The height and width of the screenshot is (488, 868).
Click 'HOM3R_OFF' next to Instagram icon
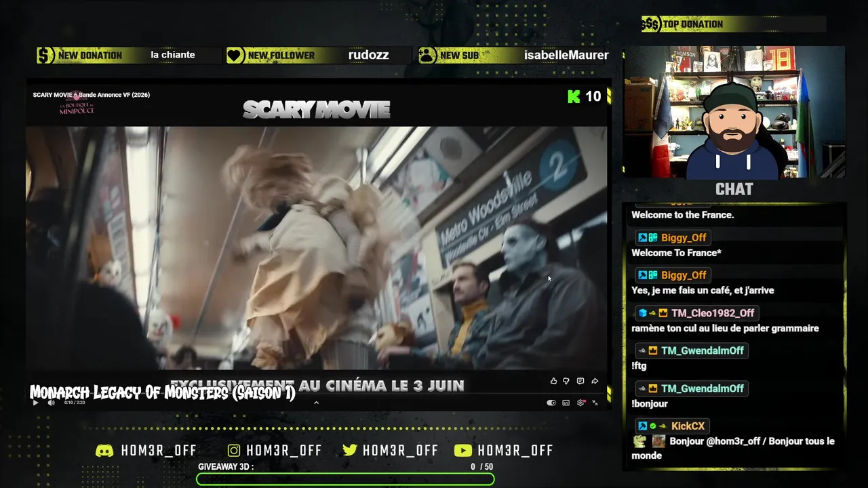(284, 451)
